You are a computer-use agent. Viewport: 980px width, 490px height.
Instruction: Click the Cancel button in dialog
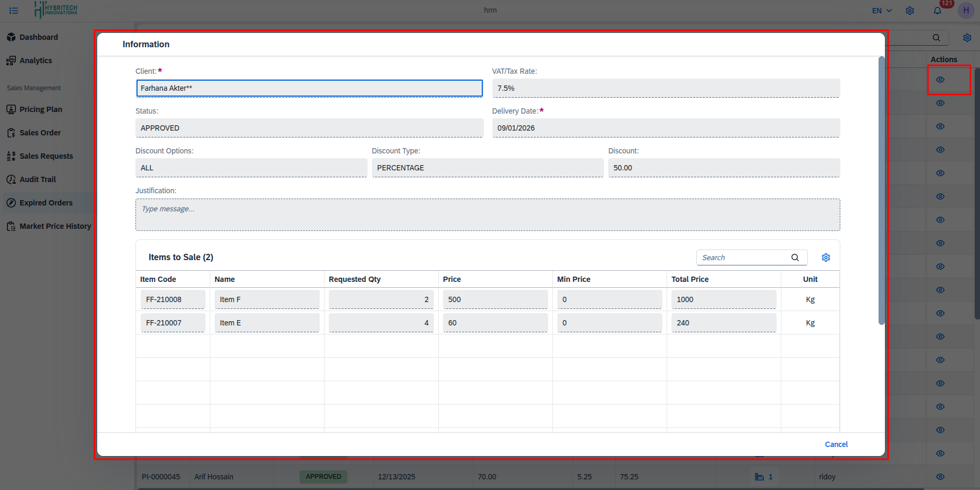836,444
